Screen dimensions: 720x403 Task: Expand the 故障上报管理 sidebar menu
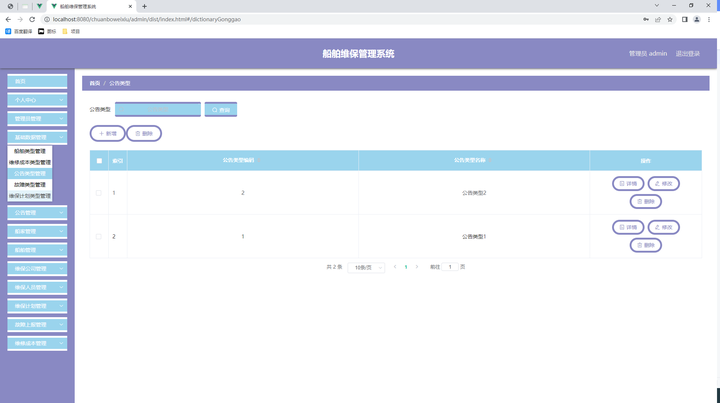coord(37,325)
